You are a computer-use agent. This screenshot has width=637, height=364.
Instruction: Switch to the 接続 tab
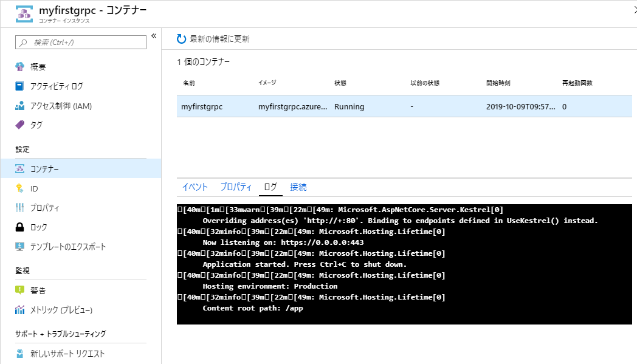(298, 187)
